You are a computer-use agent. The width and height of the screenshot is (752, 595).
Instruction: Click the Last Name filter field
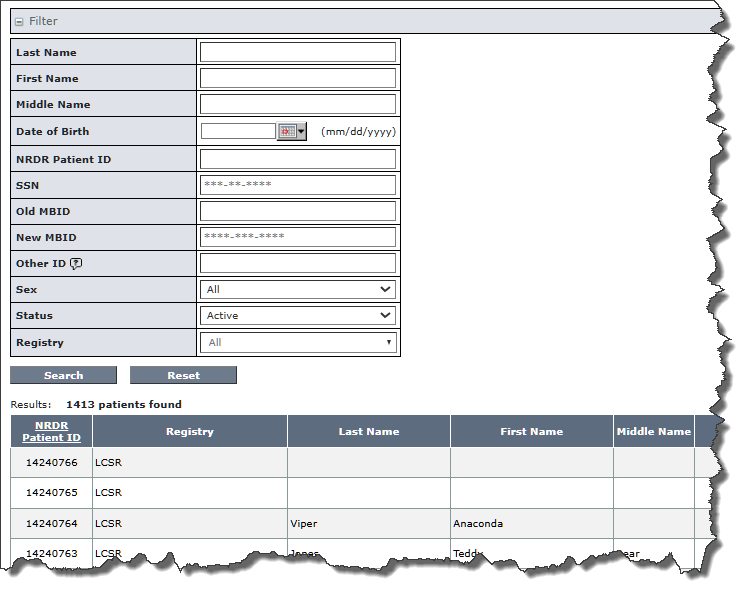pos(298,52)
